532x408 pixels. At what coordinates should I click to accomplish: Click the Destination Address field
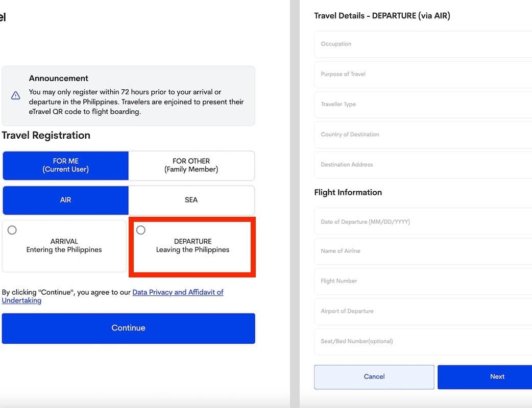pos(424,165)
